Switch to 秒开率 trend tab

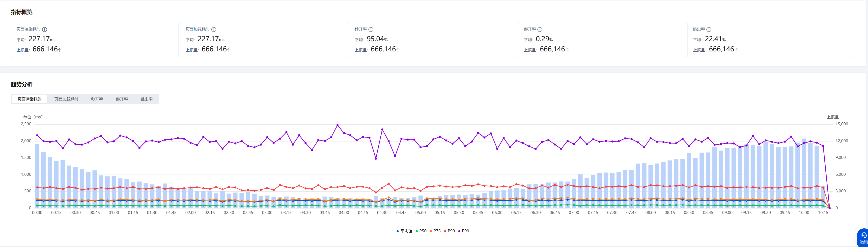pos(97,99)
